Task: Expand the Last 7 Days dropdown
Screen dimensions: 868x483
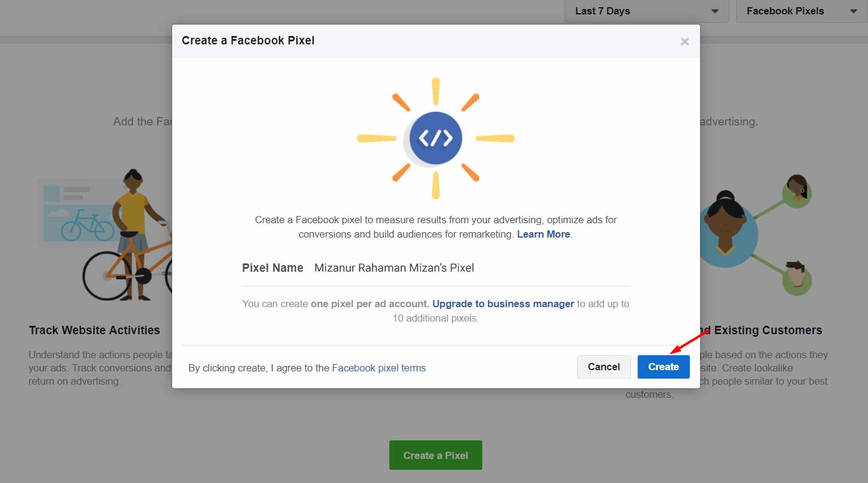Action: [647, 11]
